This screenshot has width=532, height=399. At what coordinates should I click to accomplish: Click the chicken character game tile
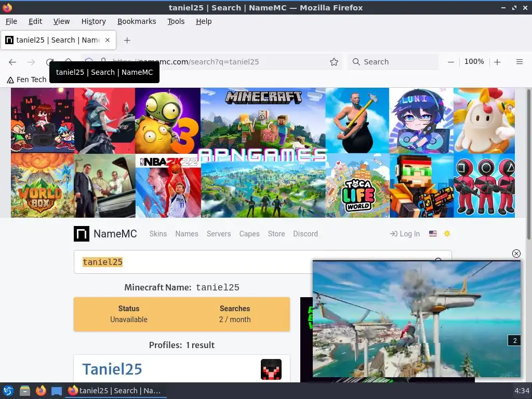(x=484, y=121)
